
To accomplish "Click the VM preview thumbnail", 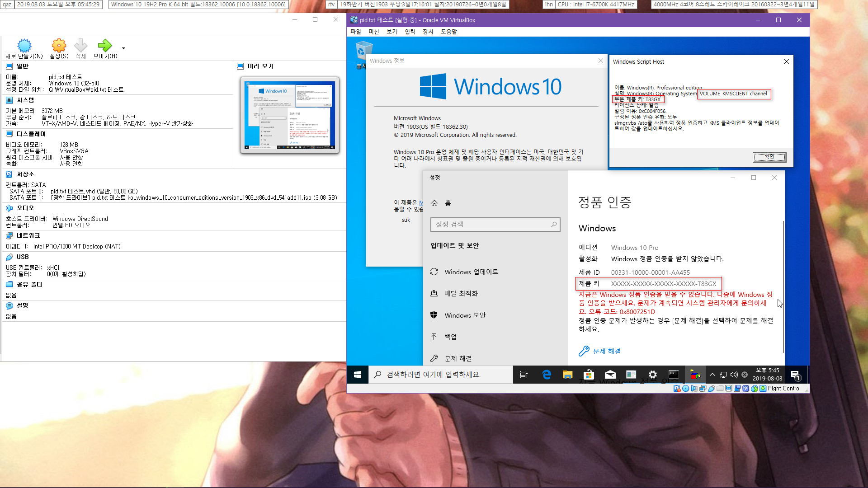I will pos(290,115).
